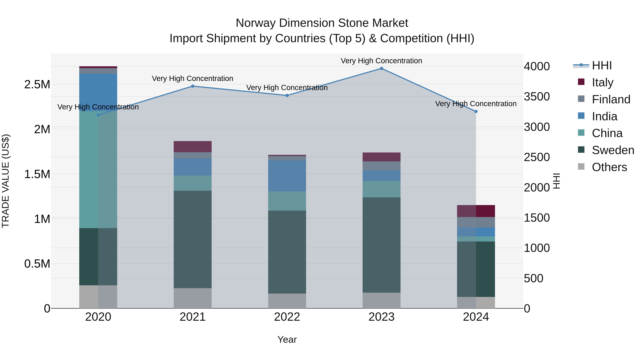
Task: Click the HHI line marker for 2021
Action: point(192,86)
